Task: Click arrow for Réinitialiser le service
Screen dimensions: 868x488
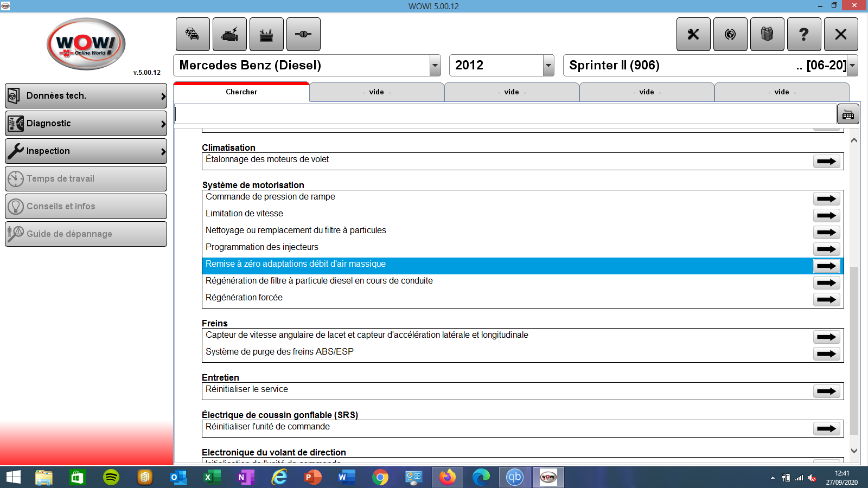Action: [x=826, y=391]
